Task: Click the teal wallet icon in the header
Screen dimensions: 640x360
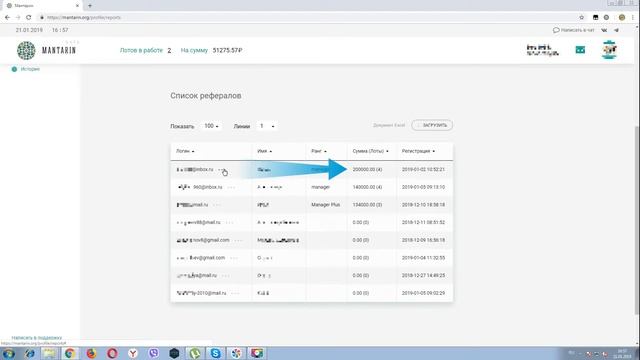Action: pos(580,50)
